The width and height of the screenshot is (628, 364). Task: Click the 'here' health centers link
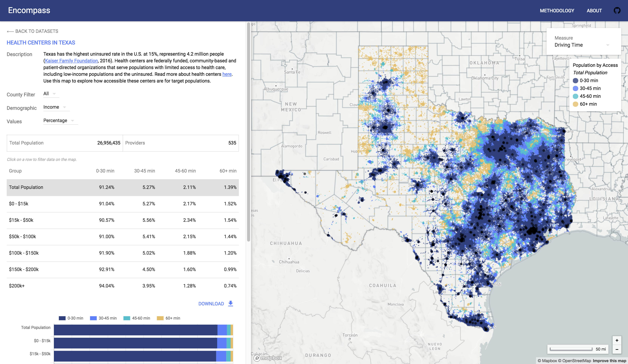pos(227,74)
